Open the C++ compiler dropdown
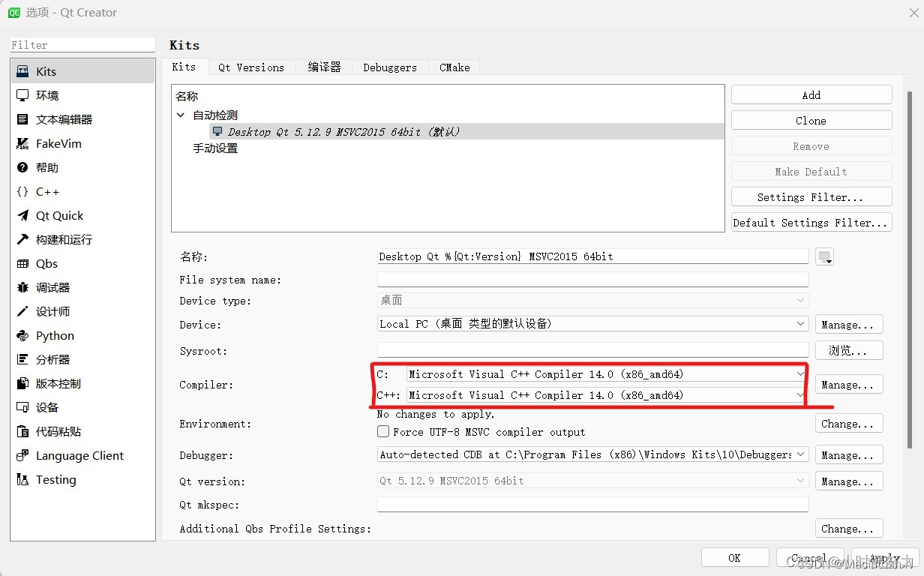The image size is (924, 576). pos(606,394)
